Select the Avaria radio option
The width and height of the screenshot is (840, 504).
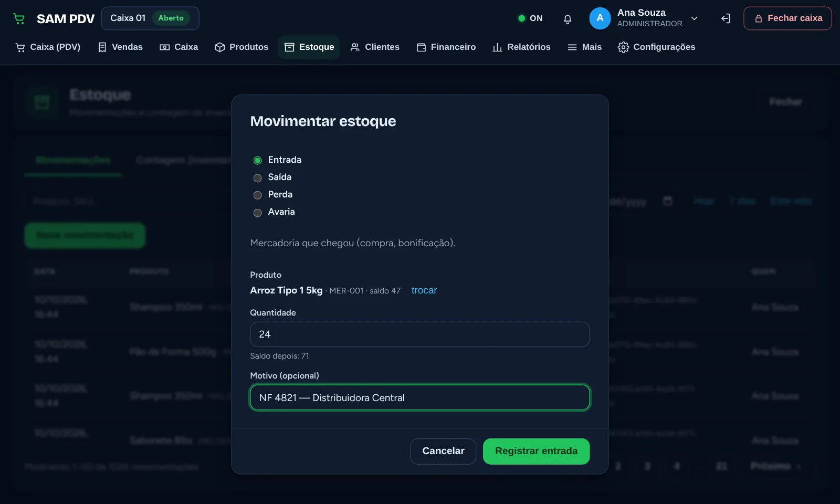[x=257, y=213]
